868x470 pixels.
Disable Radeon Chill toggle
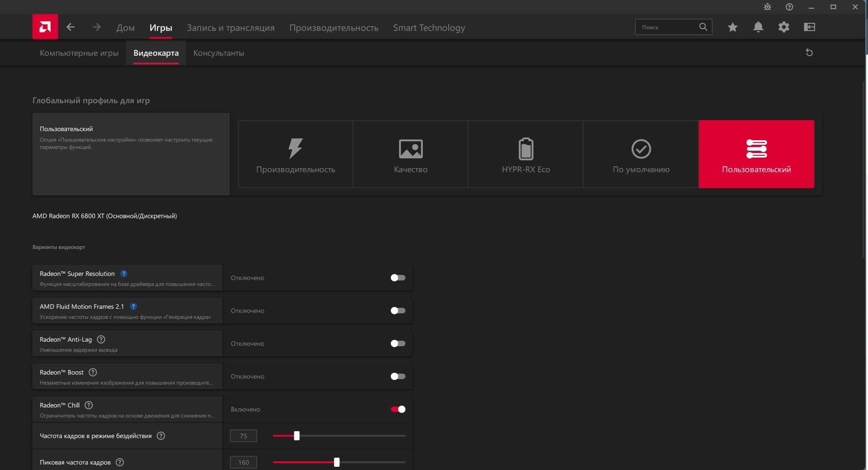pyautogui.click(x=398, y=409)
